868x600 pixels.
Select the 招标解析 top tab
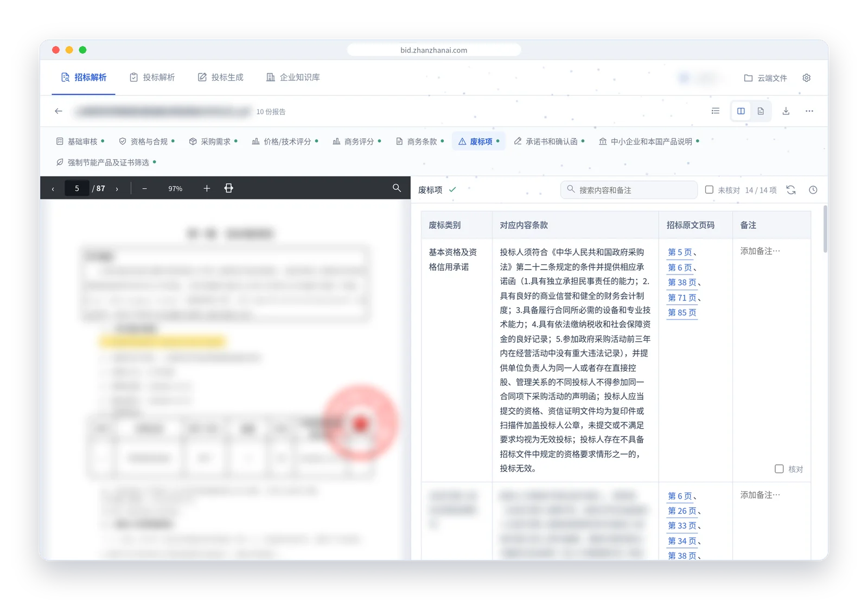pos(84,78)
